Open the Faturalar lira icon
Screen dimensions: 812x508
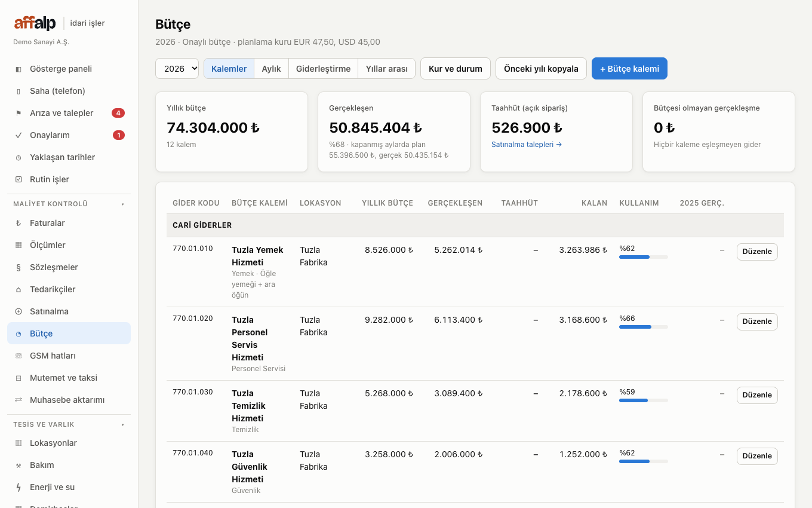click(19, 223)
